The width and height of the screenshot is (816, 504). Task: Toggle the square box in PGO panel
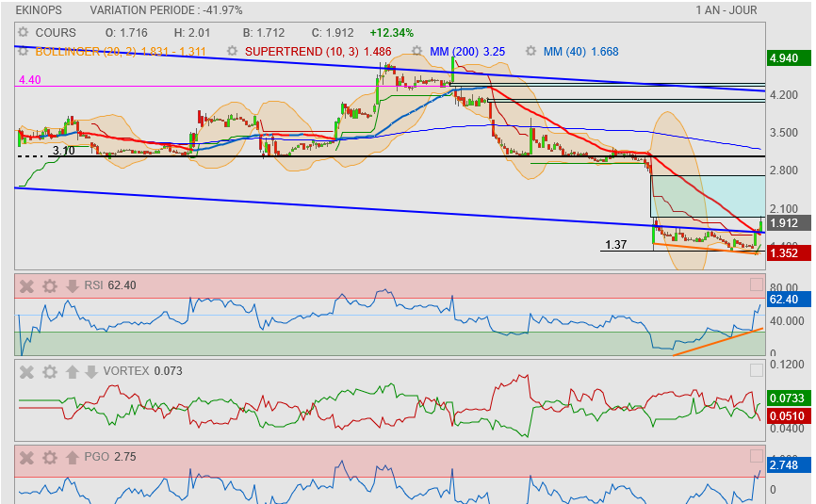[x=756, y=456]
